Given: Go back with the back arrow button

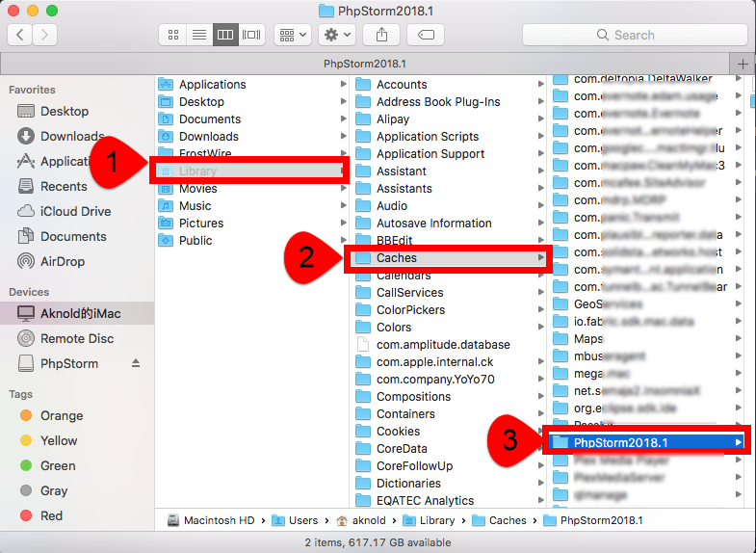Looking at the screenshot, I should [20, 35].
